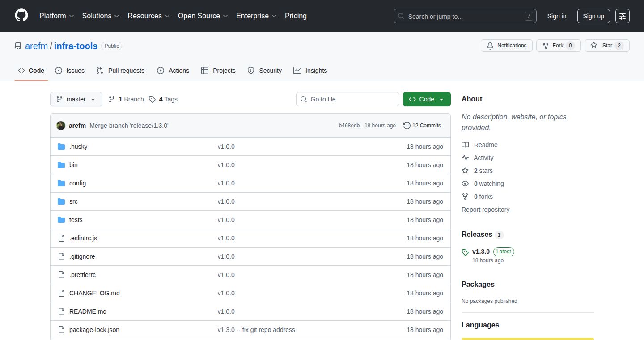Expand the Solutions menu
This screenshot has width=644, height=340.
pos(101,16)
